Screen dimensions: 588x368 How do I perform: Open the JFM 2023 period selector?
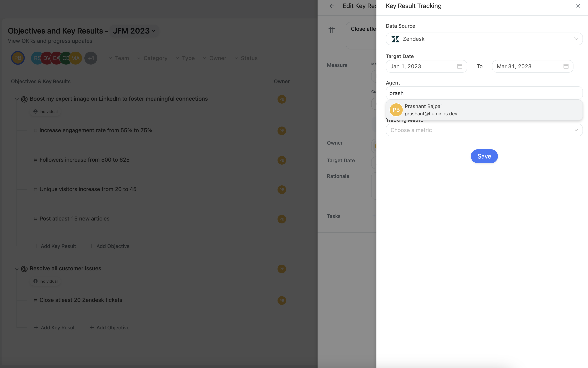[134, 31]
